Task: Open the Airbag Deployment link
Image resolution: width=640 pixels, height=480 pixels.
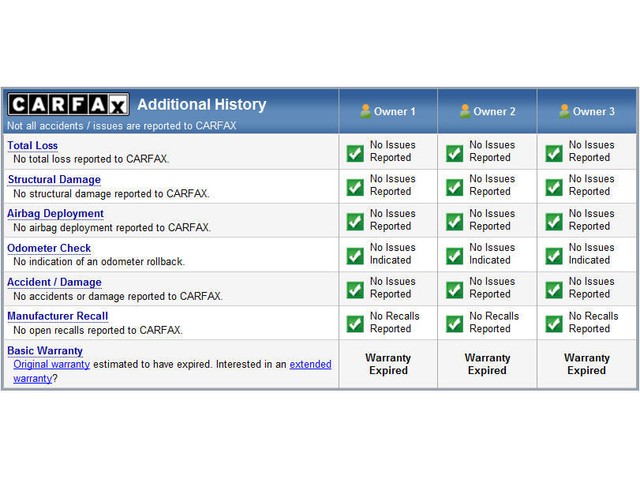Action: [55, 214]
